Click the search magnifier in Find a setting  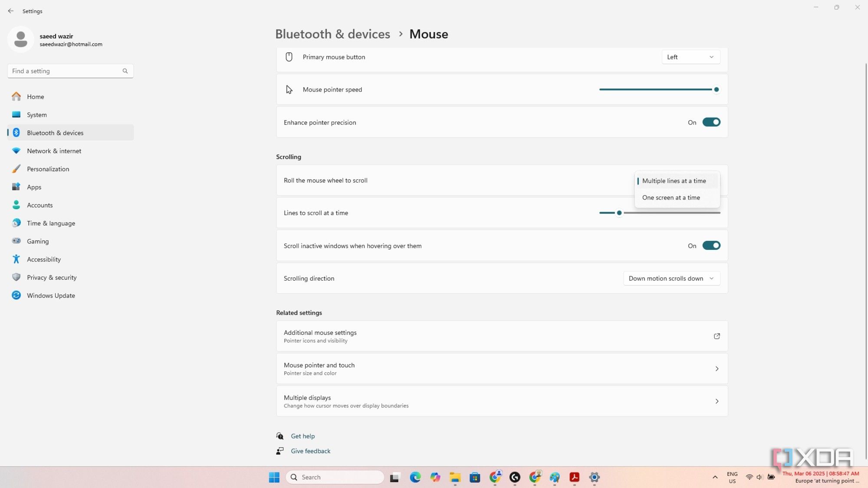click(x=125, y=71)
